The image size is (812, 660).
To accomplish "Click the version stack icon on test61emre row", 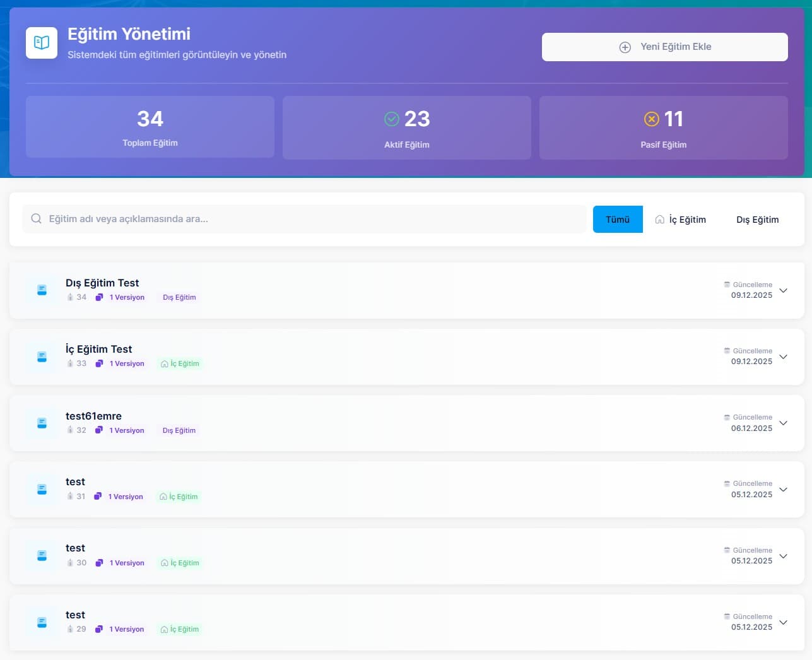I will coord(99,430).
